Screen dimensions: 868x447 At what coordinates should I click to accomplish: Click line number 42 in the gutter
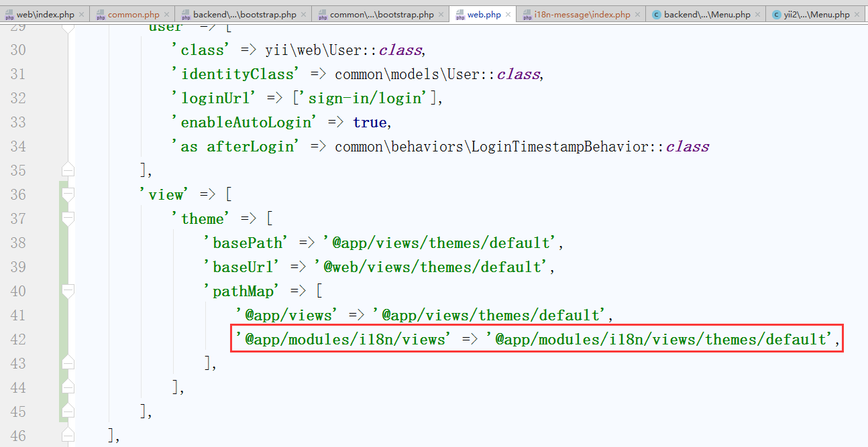coord(18,339)
